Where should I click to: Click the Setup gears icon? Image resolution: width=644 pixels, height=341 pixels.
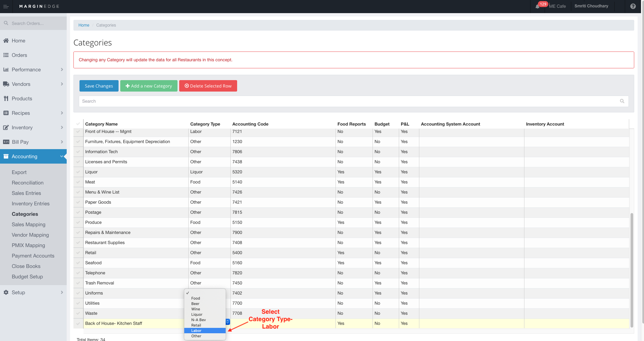6,293
